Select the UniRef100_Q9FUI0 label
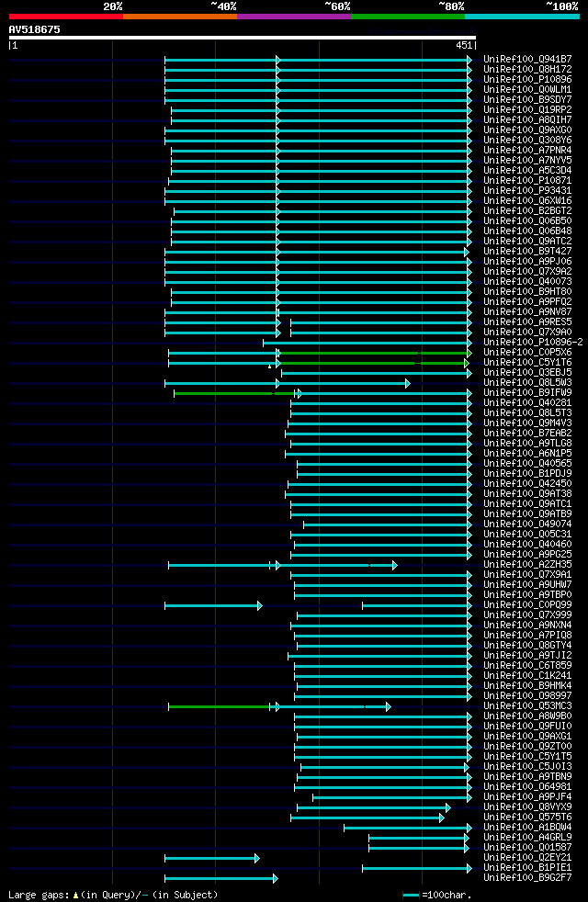 (x=527, y=727)
